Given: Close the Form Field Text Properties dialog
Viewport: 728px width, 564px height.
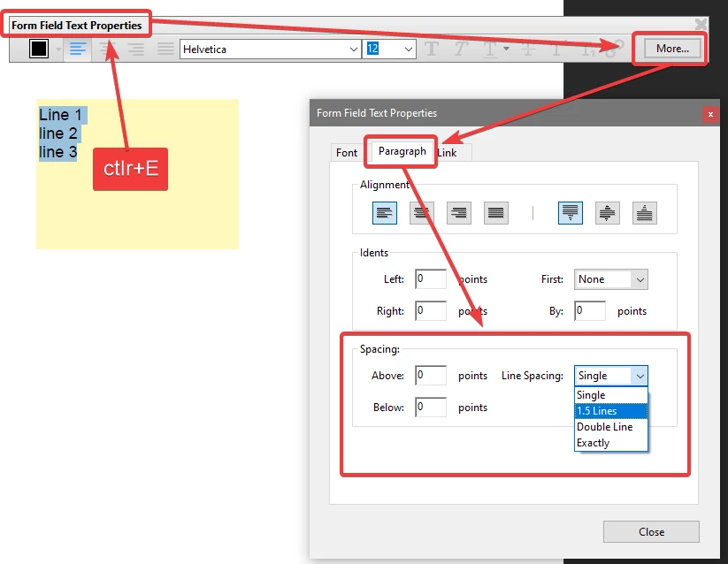Looking at the screenshot, I should [x=710, y=114].
